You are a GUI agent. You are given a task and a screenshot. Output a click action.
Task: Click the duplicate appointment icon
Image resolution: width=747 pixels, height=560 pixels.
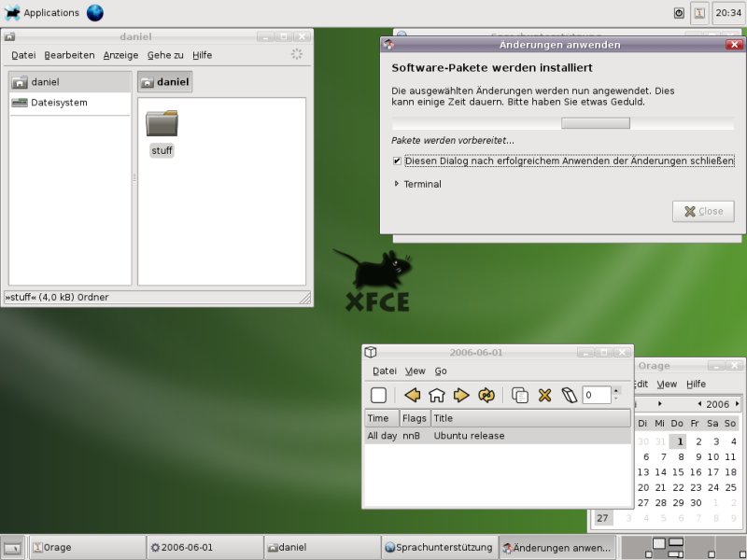point(520,395)
